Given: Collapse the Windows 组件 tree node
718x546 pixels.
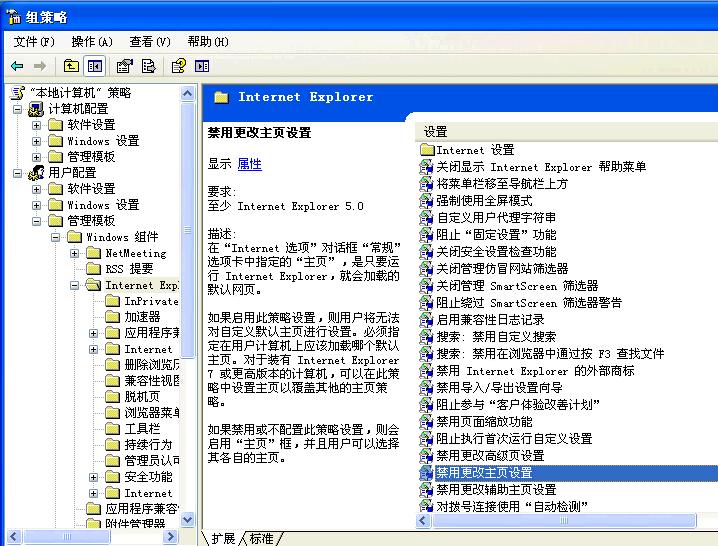Looking at the screenshot, I should point(56,237).
